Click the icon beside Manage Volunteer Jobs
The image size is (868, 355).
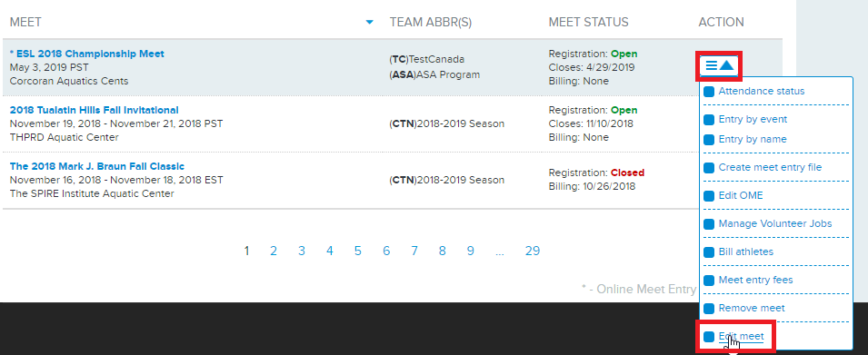pyautogui.click(x=709, y=224)
